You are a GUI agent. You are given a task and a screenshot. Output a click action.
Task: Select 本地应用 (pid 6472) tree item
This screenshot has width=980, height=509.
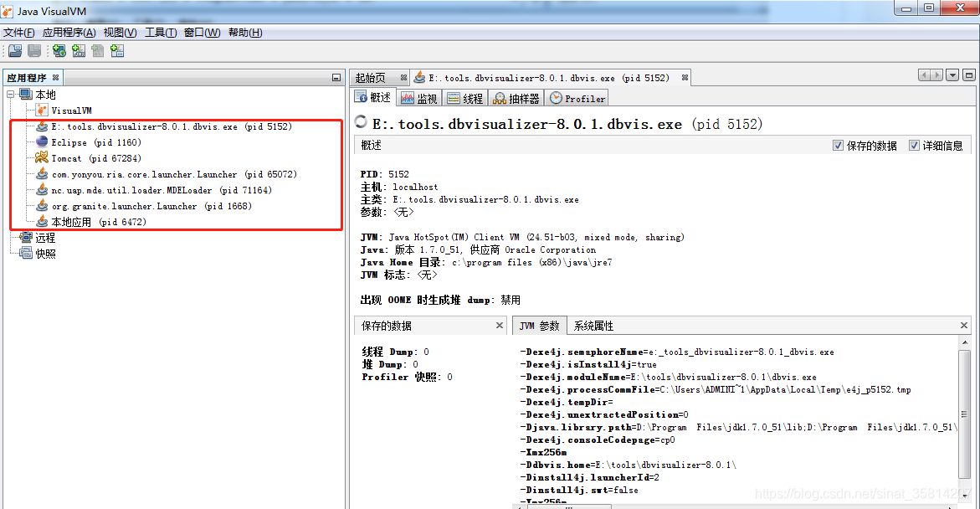pos(99,222)
